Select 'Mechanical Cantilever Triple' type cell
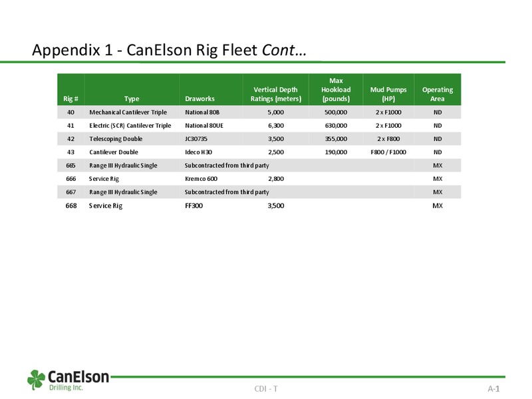The height and width of the screenshot is (399, 532). (128, 112)
